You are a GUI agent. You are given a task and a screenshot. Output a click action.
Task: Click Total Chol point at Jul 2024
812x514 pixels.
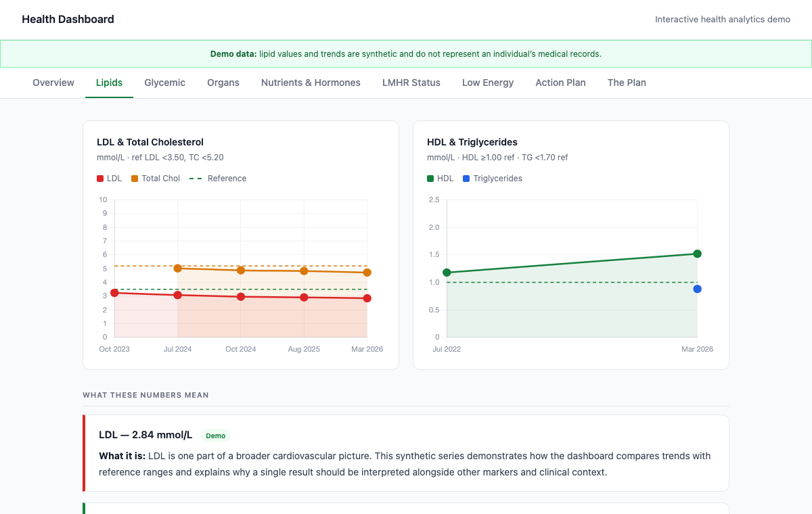[177, 268]
